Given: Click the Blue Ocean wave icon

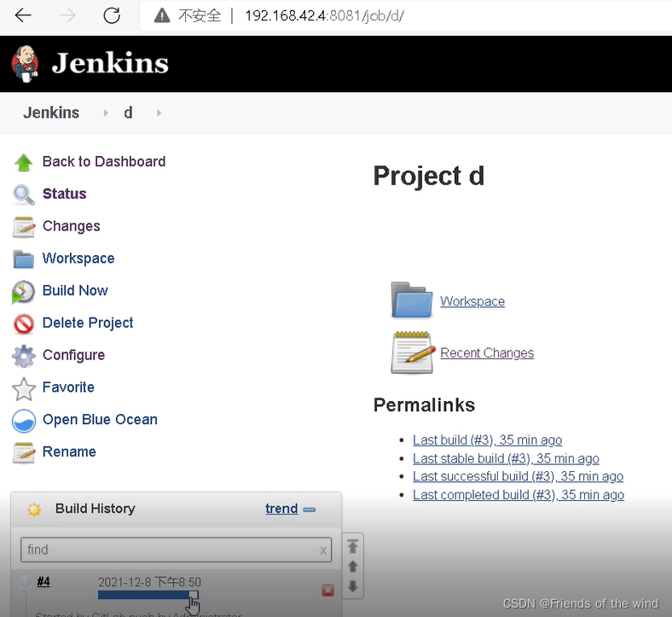Looking at the screenshot, I should 24,421.
